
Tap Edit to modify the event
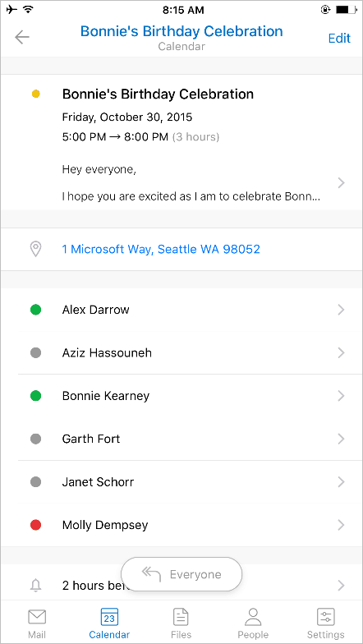coord(339,38)
